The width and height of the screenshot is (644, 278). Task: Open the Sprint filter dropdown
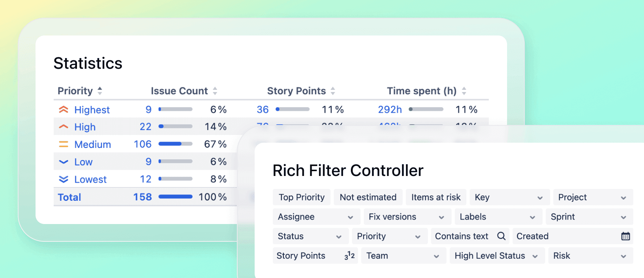590,217
